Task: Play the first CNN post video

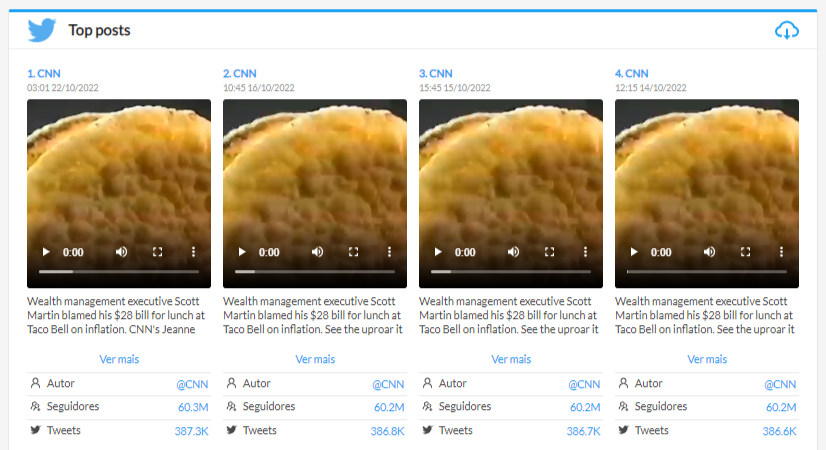Action: tap(45, 252)
